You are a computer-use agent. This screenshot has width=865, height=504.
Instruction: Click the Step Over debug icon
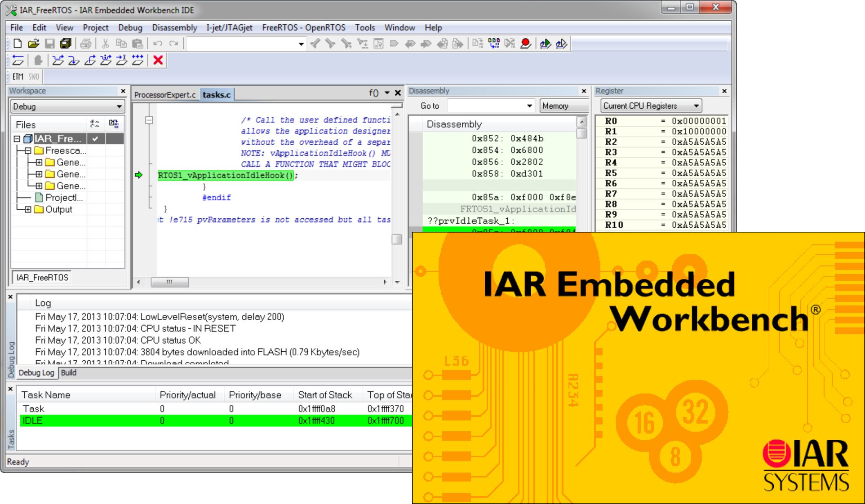(x=58, y=60)
